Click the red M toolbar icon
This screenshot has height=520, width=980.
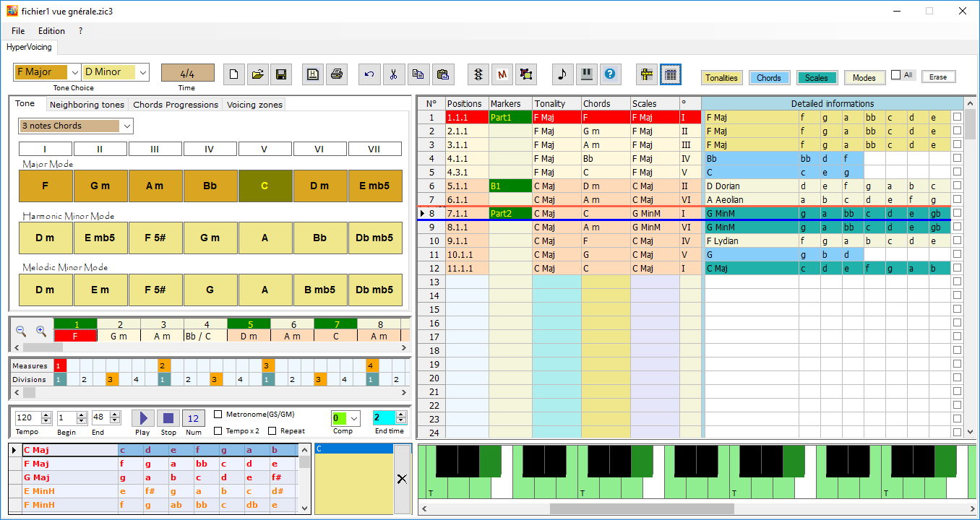502,74
